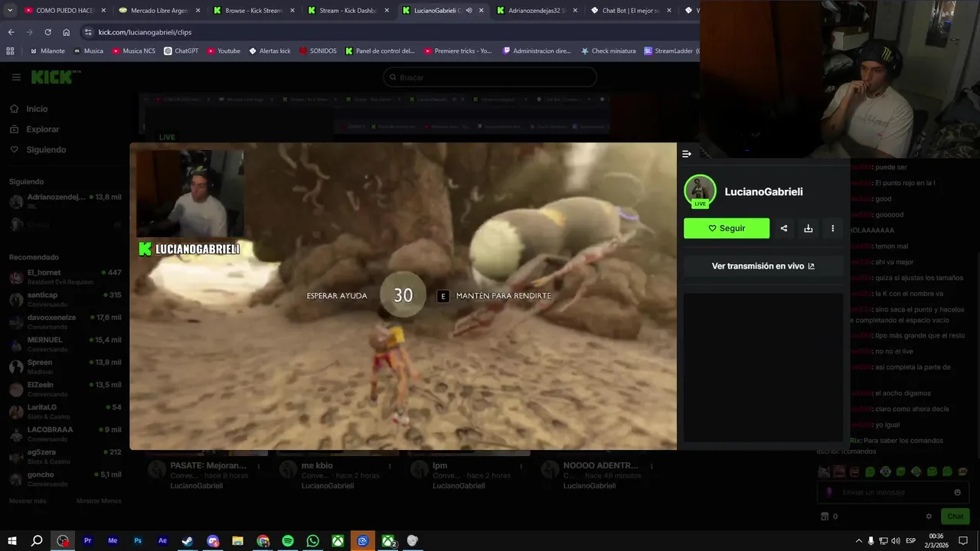Screen dimensions: 980x551
Task: Click the address bar URL
Action: pos(145,32)
